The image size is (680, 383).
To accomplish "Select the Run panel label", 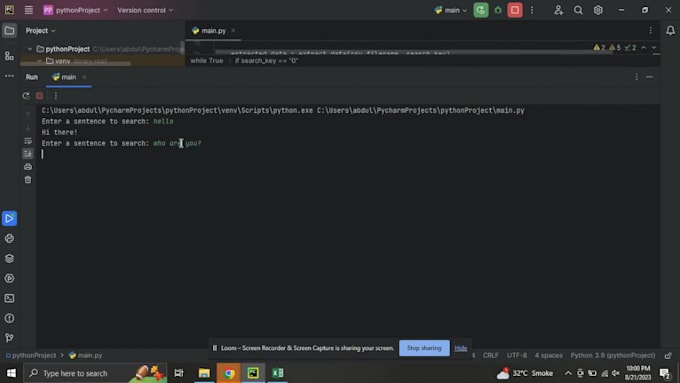I will coord(32,77).
